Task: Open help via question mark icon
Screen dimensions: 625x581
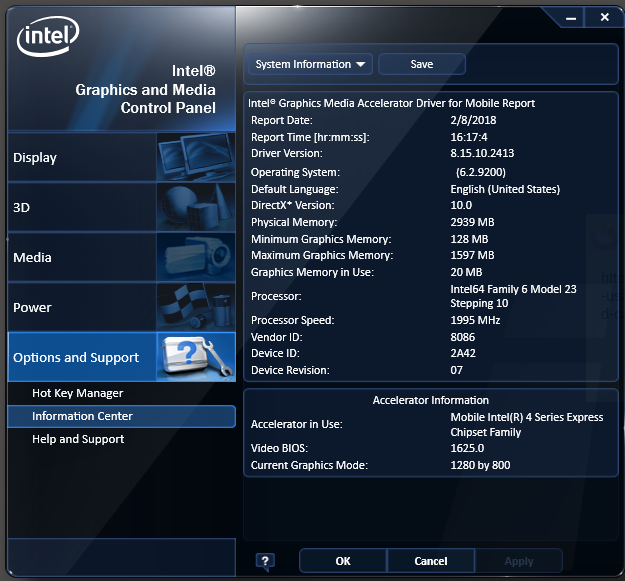Action: [x=265, y=562]
